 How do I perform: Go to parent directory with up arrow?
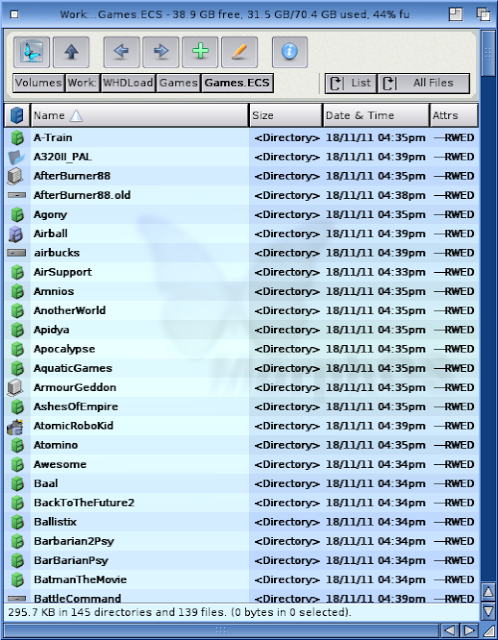[x=71, y=52]
